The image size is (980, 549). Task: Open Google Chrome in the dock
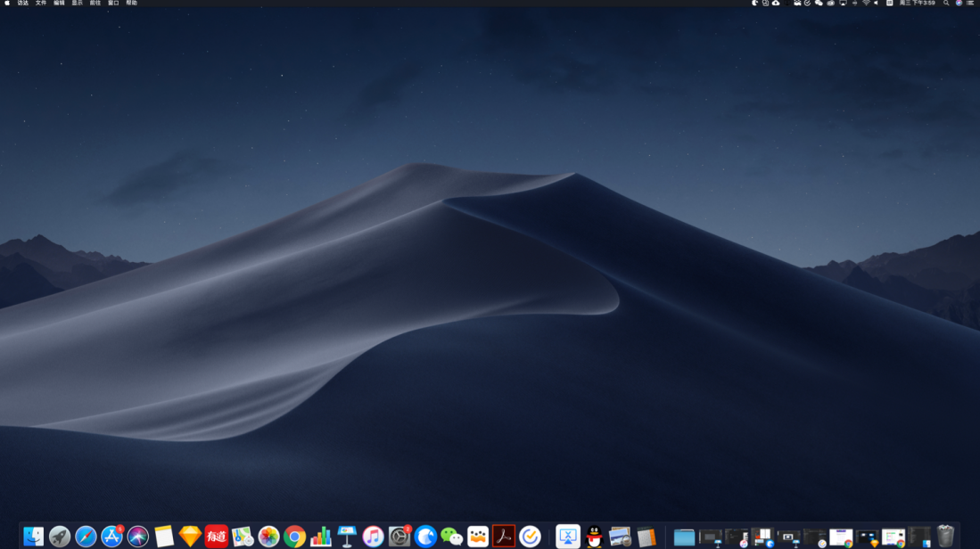(x=294, y=536)
